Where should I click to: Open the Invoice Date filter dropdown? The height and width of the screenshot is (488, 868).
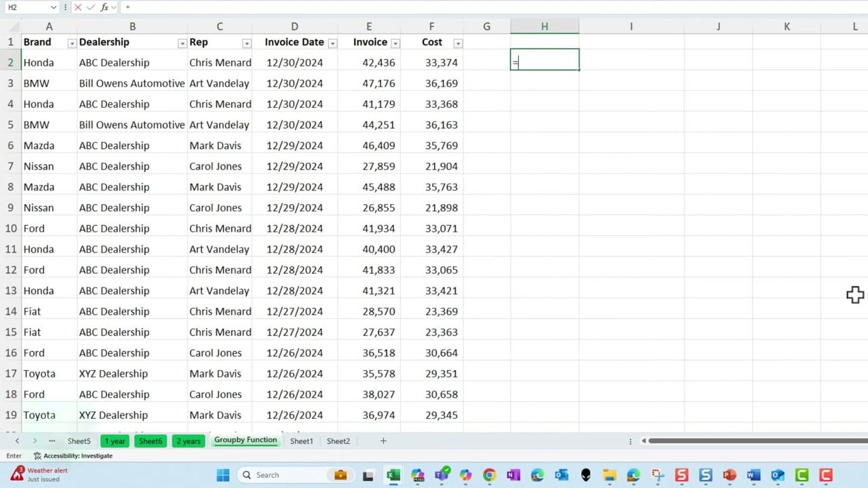pyautogui.click(x=332, y=43)
